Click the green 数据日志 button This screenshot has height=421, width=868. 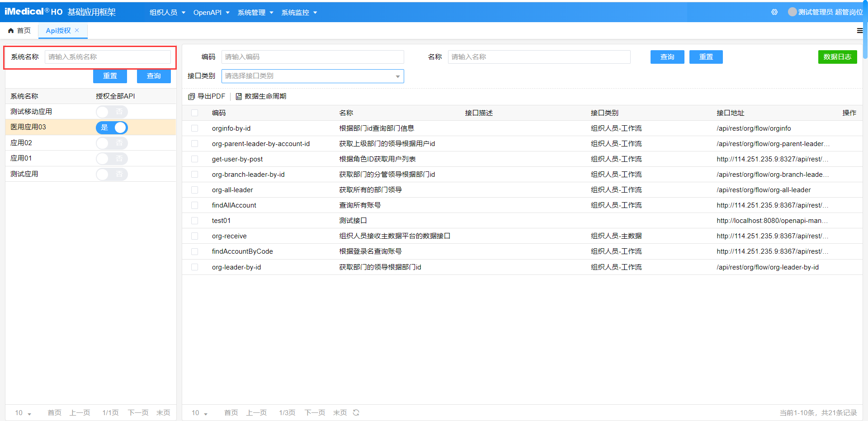click(x=837, y=57)
